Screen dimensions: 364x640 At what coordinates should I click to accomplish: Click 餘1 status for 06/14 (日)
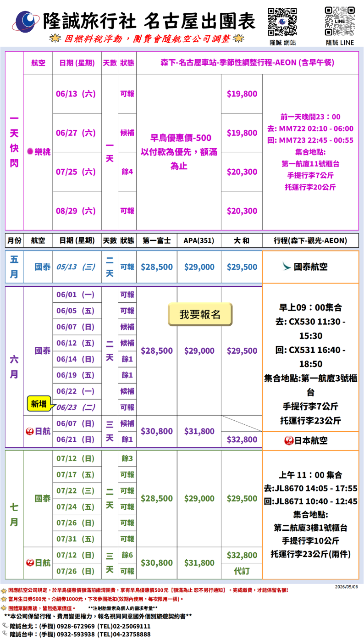127,359
